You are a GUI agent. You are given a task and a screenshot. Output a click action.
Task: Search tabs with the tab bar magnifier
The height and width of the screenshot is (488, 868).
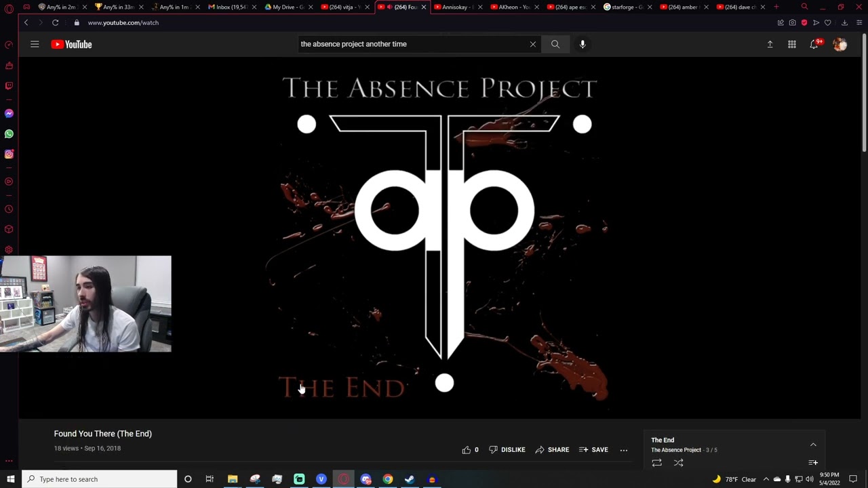tap(804, 7)
